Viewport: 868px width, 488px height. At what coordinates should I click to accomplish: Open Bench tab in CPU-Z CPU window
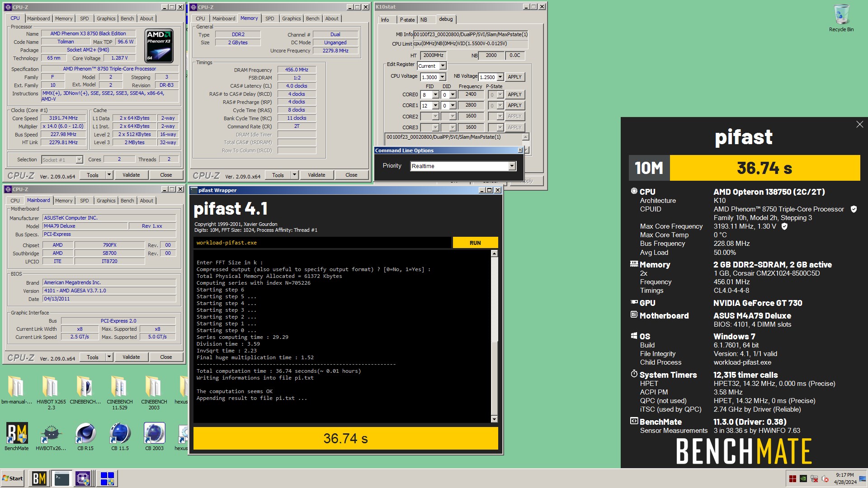127,19
